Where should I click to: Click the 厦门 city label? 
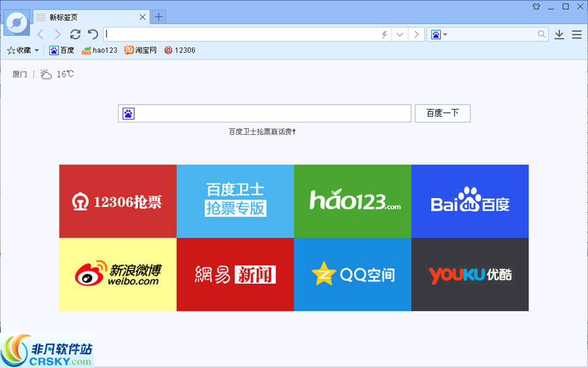coord(20,74)
